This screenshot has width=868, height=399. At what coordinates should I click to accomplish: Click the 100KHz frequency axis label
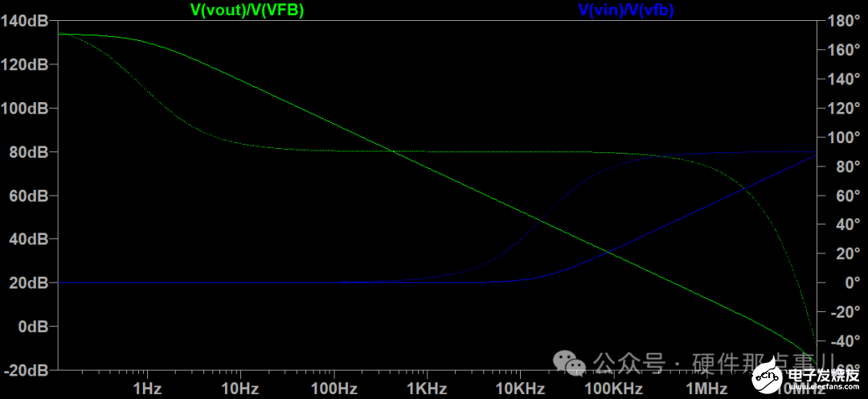pos(613,389)
